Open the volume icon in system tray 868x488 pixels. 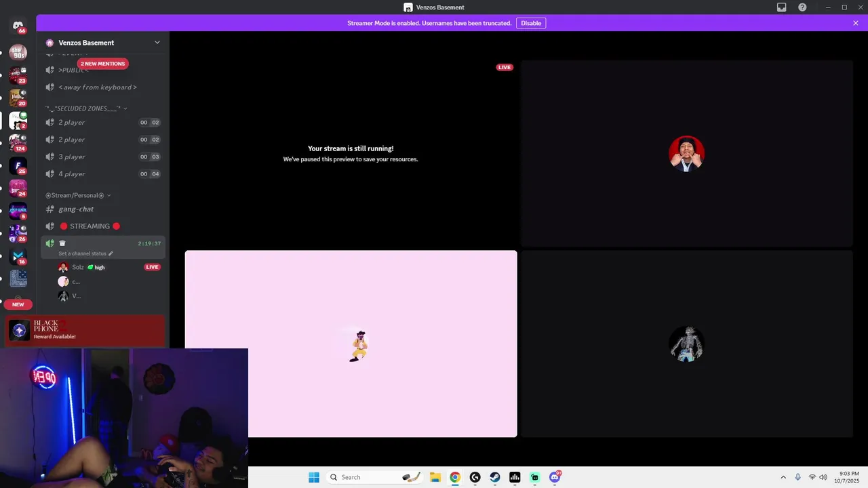(823, 477)
